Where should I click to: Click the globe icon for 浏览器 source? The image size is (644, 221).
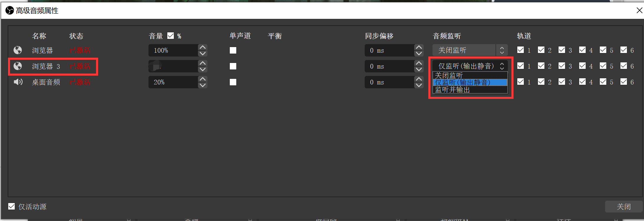(x=18, y=50)
